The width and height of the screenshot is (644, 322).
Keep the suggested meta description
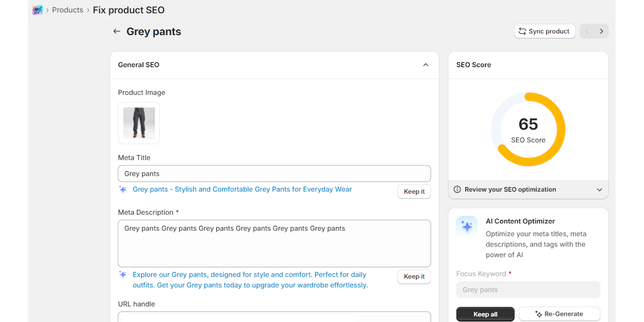(414, 276)
